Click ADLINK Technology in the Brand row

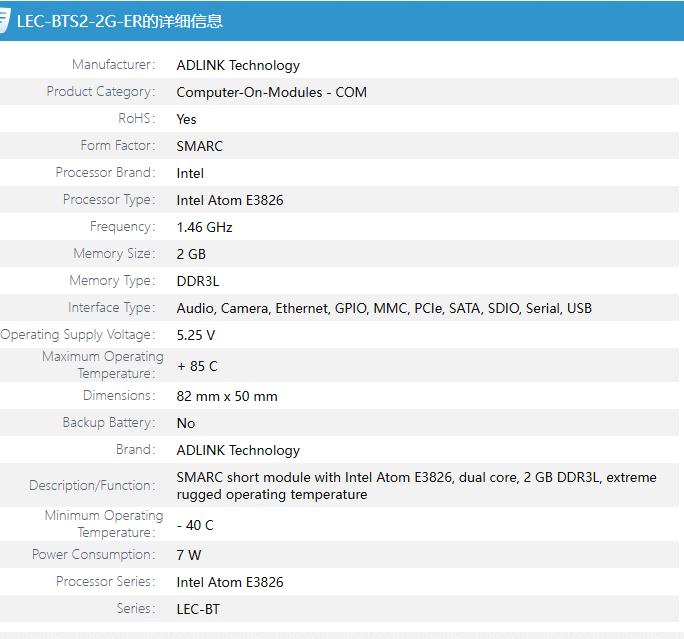click(x=238, y=450)
